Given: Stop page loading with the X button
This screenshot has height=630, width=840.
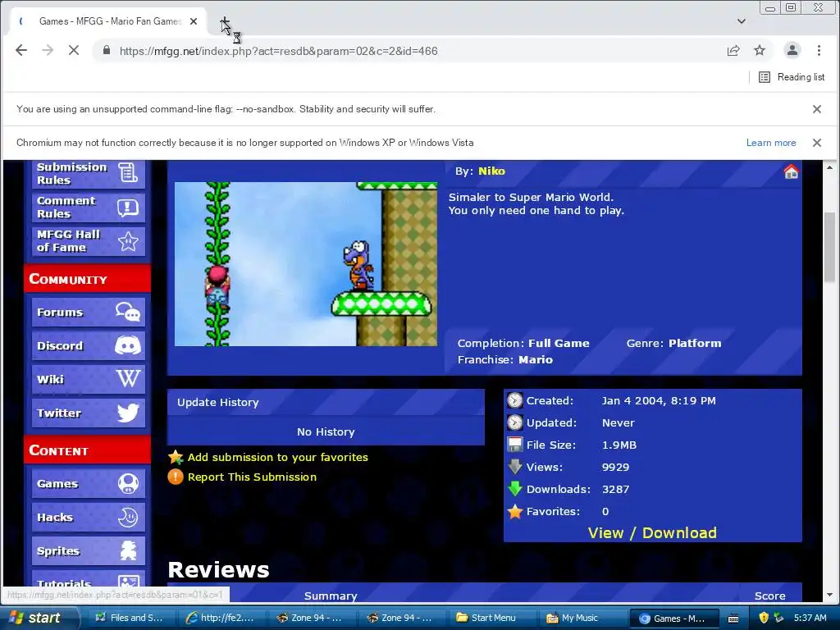Looking at the screenshot, I should [74, 50].
